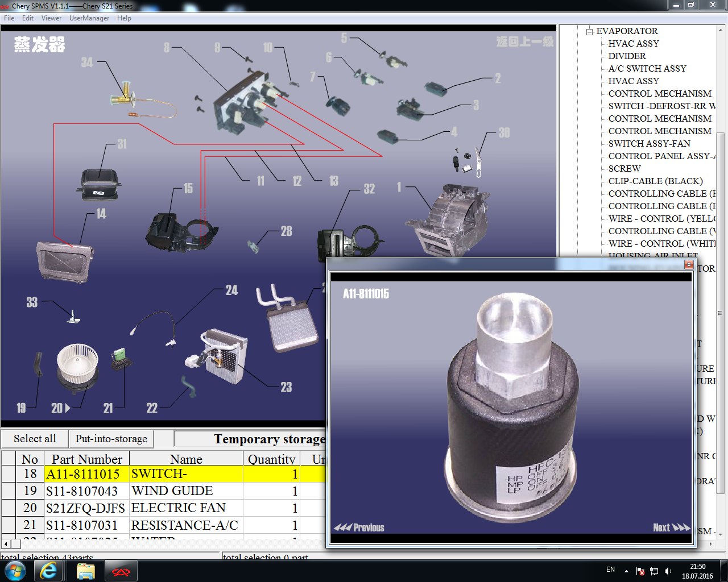
Task: Click the arrow beside number 20
Action: [68, 408]
